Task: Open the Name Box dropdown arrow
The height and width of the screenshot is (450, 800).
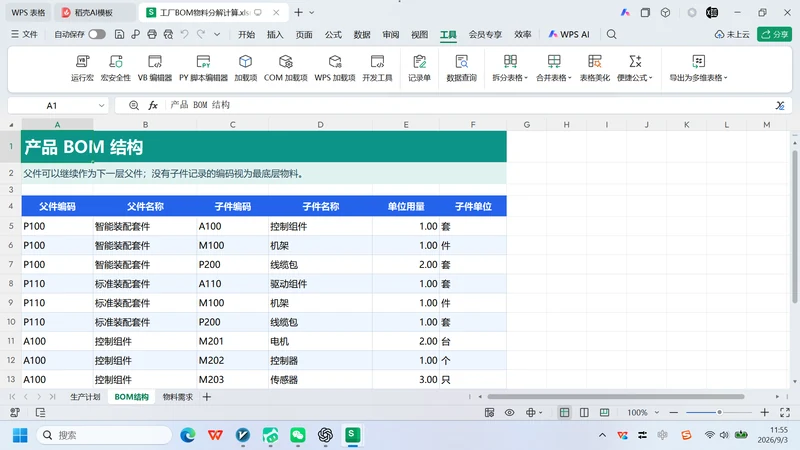Action: 101,106
